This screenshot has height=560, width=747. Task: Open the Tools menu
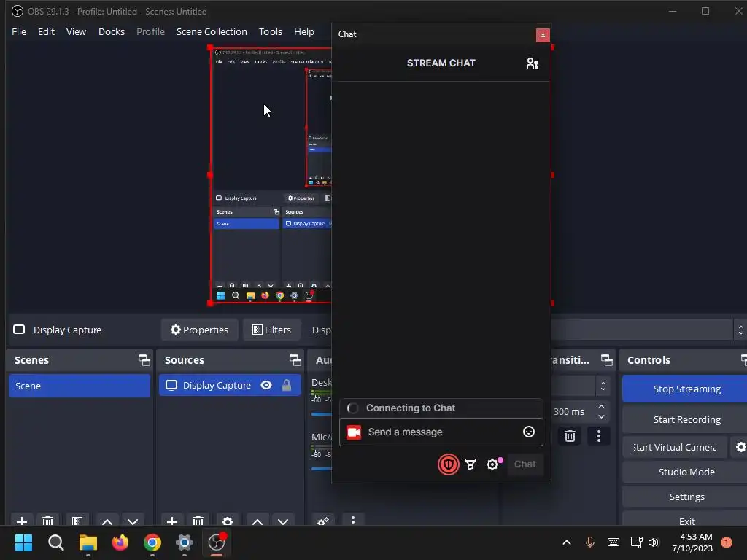pyautogui.click(x=270, y=31)
